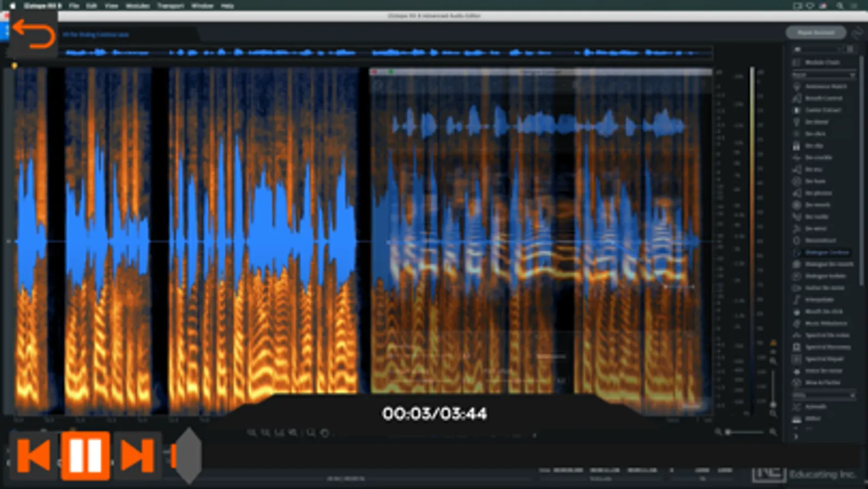Toggle the module list view button
The image size is (868, 489).
coord(850,49)
